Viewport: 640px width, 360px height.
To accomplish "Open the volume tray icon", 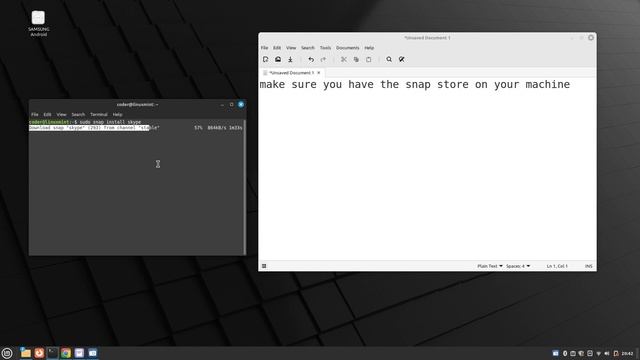I will point(607,353).
